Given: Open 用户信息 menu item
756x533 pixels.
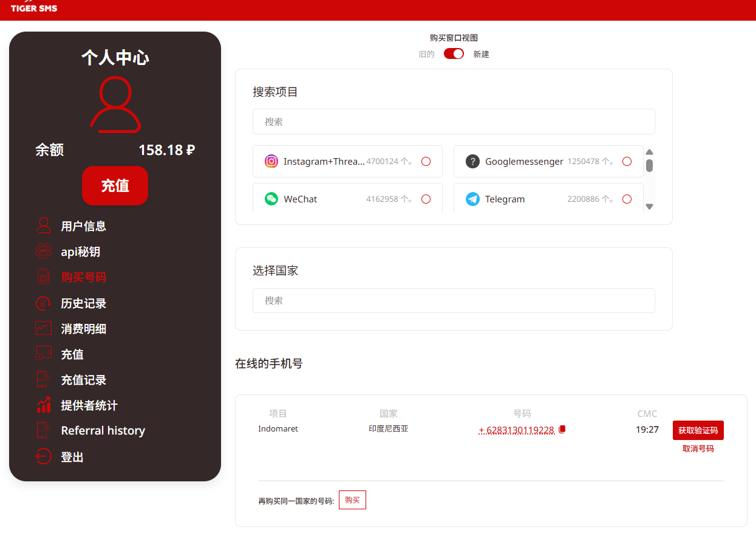Looking at the screenshot, I should click(83, 226).
